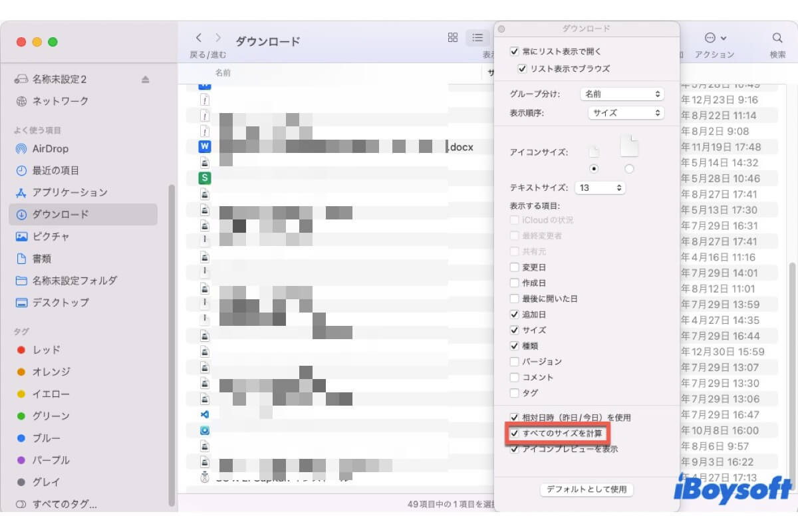Enable the すべてのサイズを計算 checkbox
798x532 pixels.
tap(514, 434)
